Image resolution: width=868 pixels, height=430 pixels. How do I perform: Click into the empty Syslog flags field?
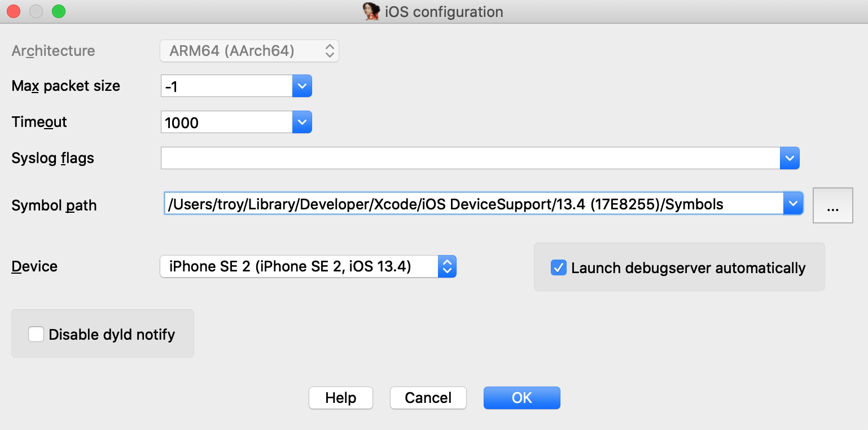point(468,159)
